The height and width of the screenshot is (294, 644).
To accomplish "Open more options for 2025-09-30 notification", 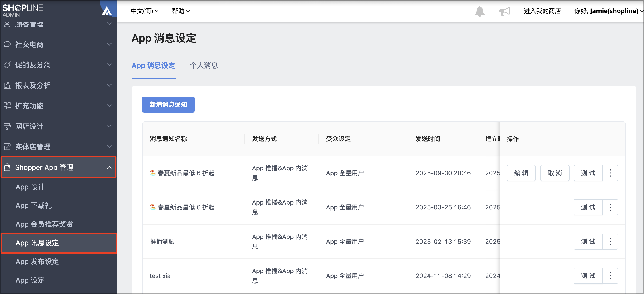I will click(610, 173).
